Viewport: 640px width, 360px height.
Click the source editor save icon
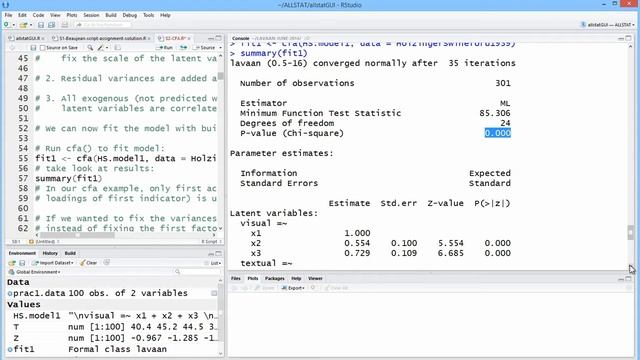33,48
